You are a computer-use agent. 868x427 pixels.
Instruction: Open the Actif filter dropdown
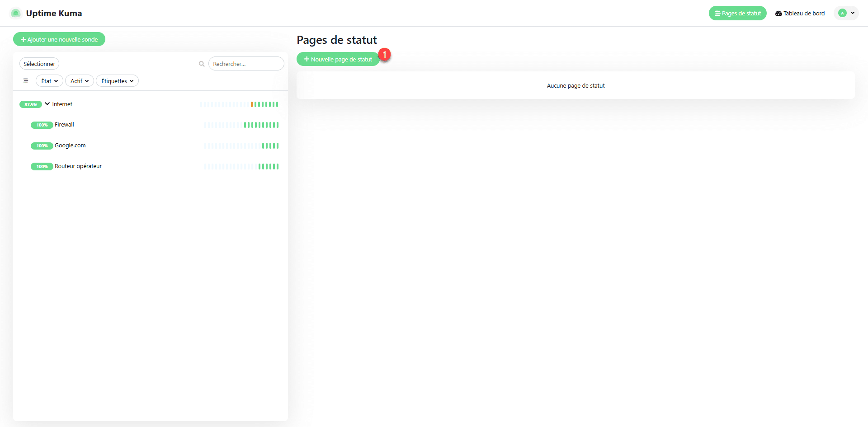(79, 81)
